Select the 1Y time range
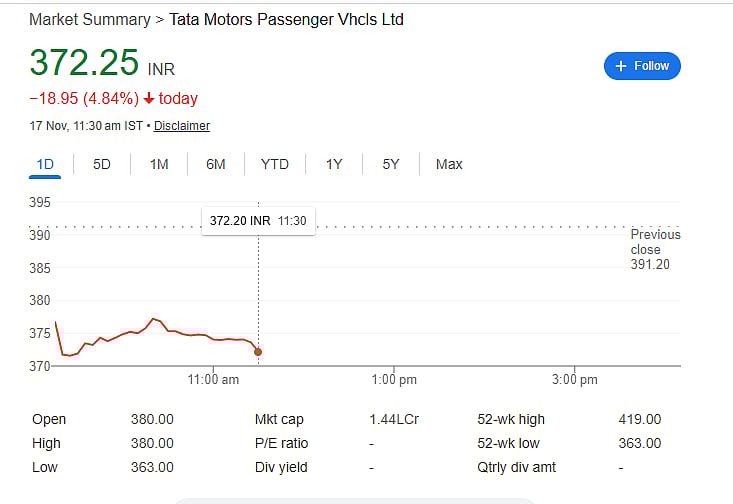733x504 pixels. point(334,164)
